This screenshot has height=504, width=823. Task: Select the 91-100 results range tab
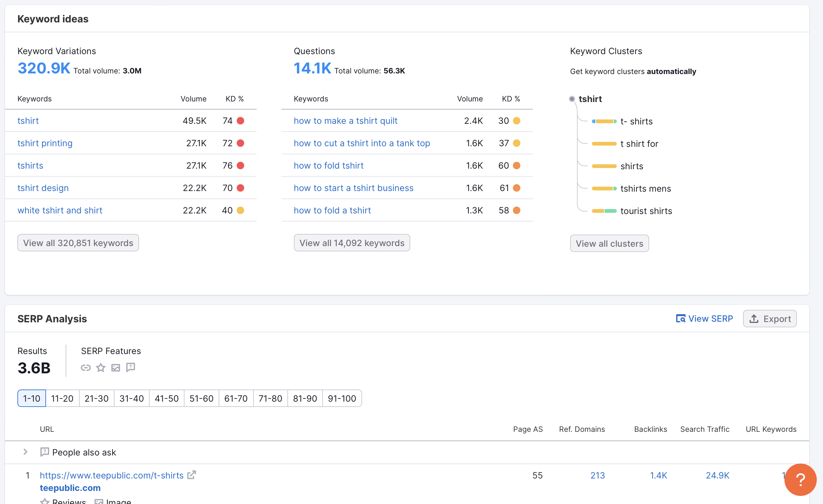[x=342, y=399]
